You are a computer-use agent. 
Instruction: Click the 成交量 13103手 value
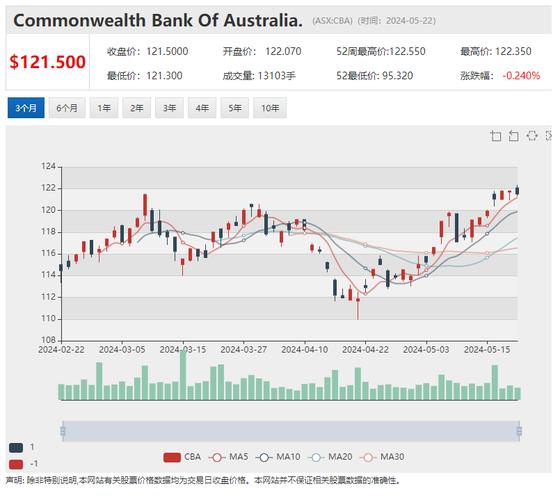click(x=259, y=76)
